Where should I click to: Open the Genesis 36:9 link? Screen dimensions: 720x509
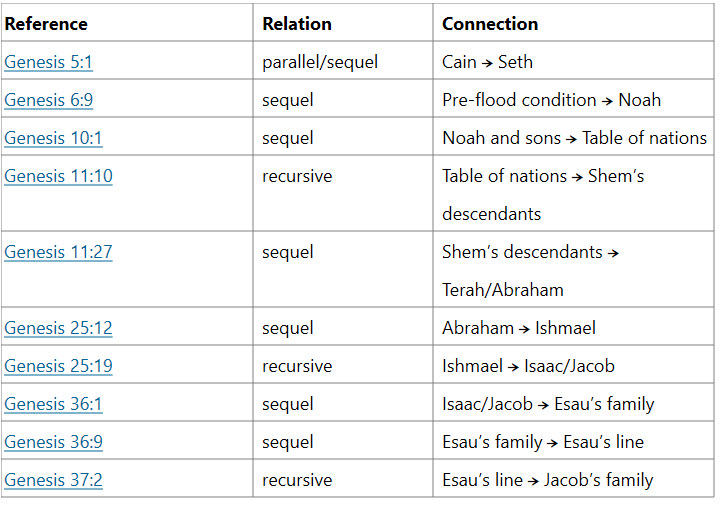(53, 442)
